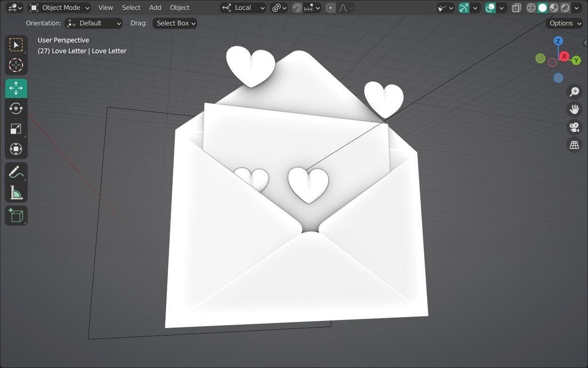The width and height of the screenshot is (588, 368).
Task: Open the gizmo settings dropdown arrow
Action: point(476,8)
